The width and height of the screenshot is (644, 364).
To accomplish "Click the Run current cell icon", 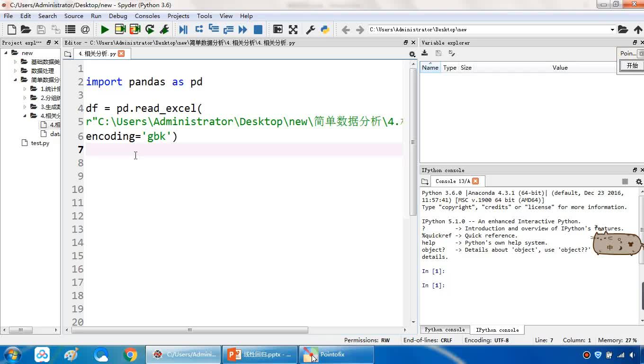I will tap(120, 29).
